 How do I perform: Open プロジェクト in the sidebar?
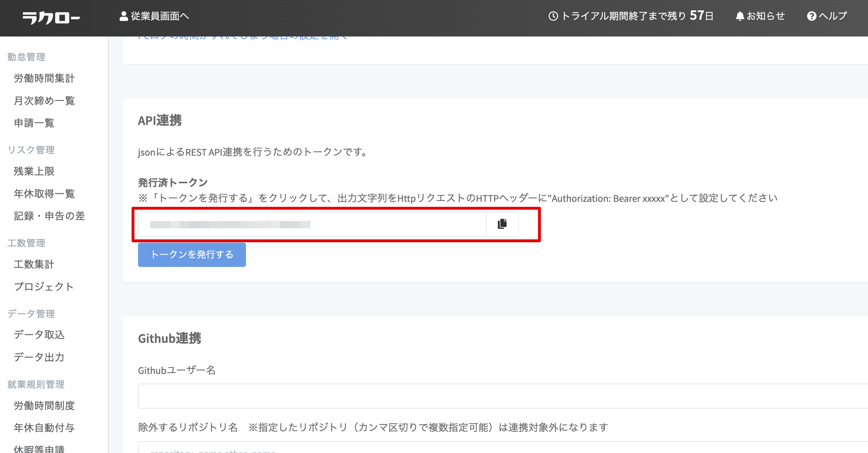(x=44, y=287)
